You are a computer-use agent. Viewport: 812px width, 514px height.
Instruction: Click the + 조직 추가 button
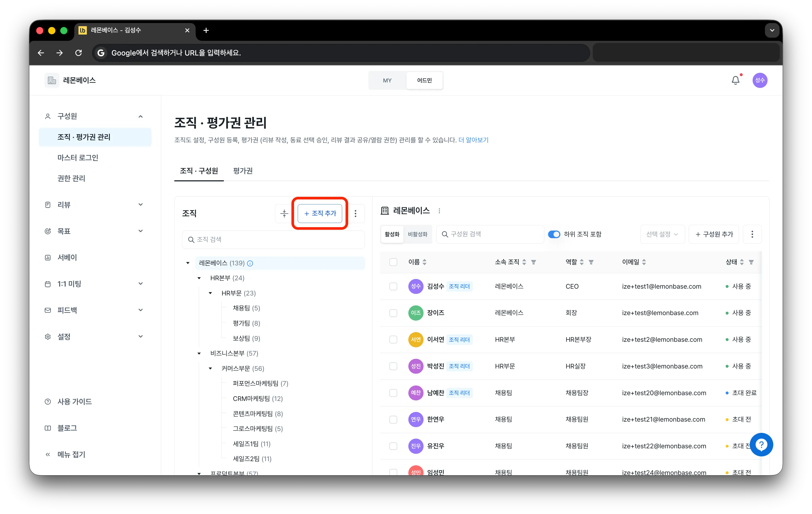tap(320, 214)
